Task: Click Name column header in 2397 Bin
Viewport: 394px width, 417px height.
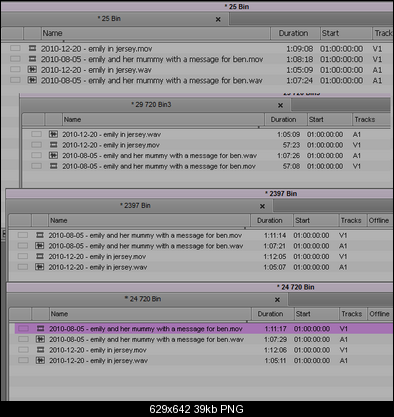Action: pos(149,220)
